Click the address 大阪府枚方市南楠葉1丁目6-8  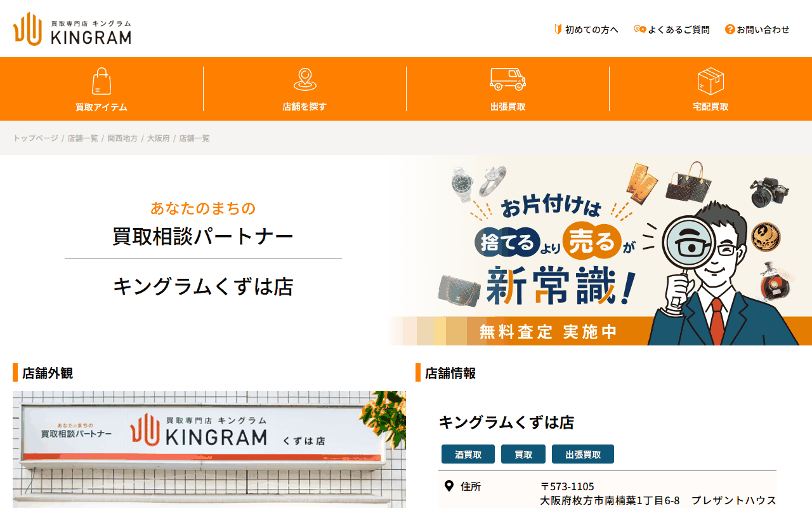[610, 500]
